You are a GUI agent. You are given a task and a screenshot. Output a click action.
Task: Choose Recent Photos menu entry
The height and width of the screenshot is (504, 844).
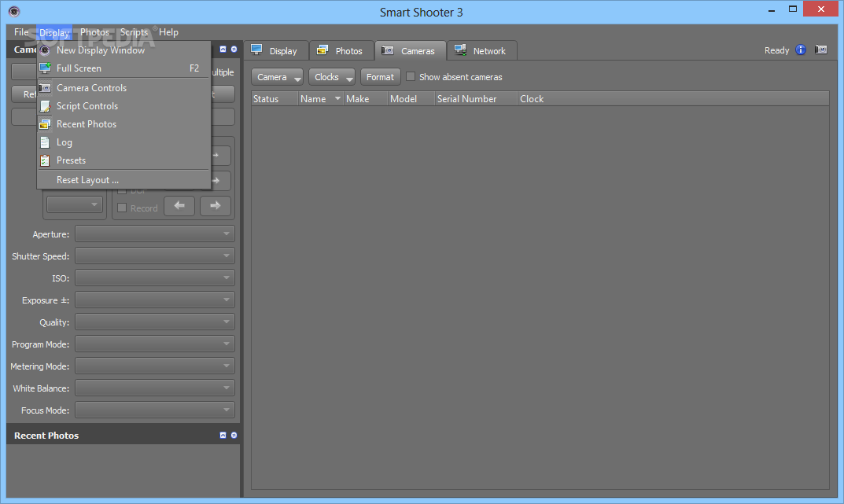coord(123,124)
